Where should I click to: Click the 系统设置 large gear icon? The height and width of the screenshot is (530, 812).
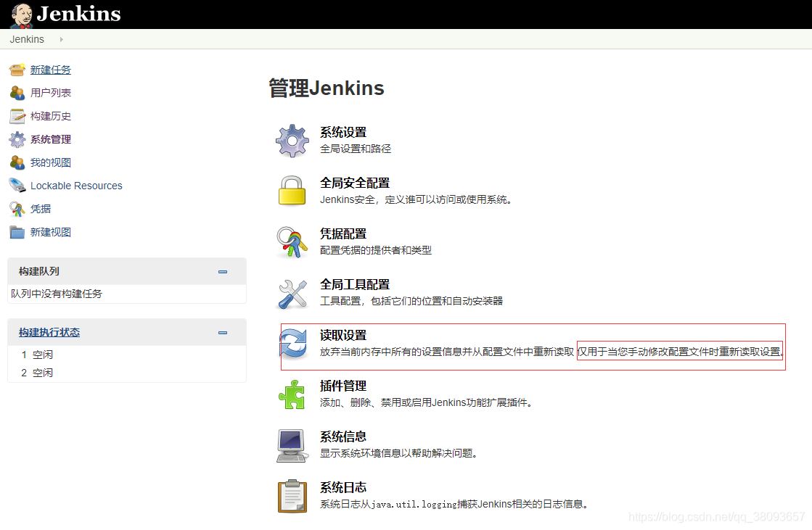coord(292,141)
